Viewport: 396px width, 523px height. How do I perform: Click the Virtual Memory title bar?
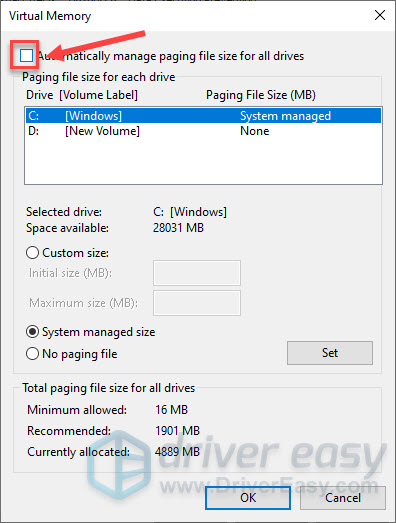pos(183,15)
